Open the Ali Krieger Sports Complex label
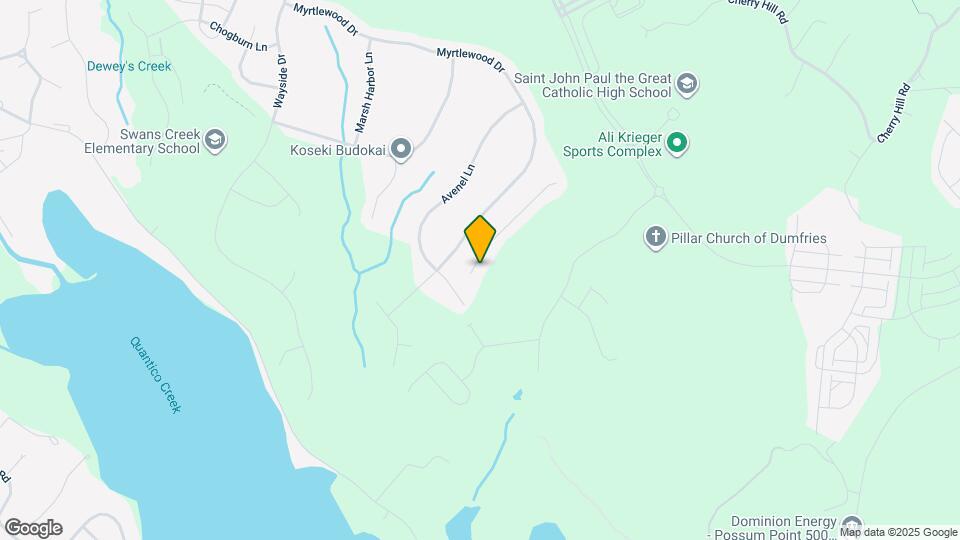The height and width of the screenshot is (540, 960). [x=612, y=144]
